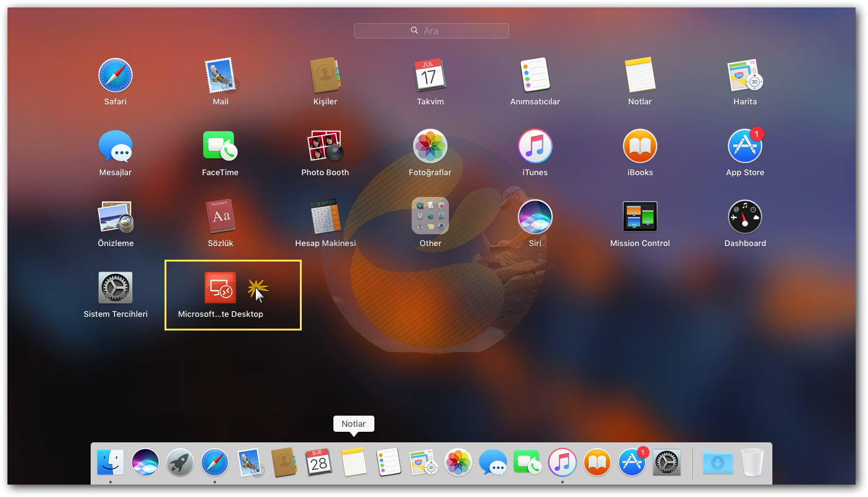This screenshot has width=868, height=497.
Task: Launch Mesajlar app in Launchpad grid
Action: (115, 147)
